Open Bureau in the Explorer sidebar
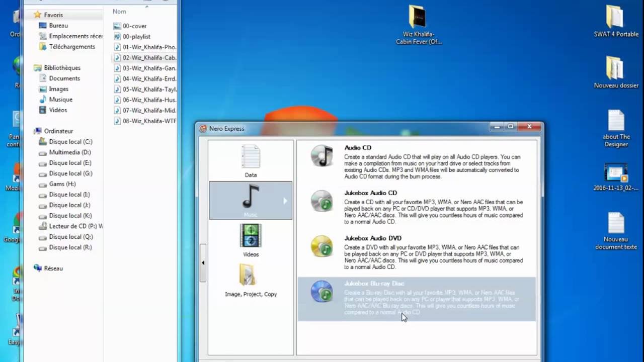This screenshot has height=362, width=644. (53, 26)
